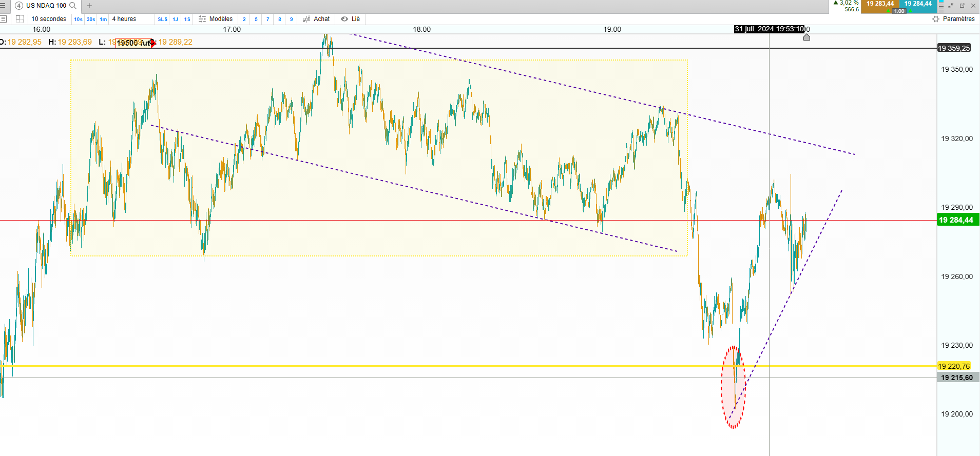Open the hamburger menu at top-left
This screenshot has height=456, width=980.
tap(3, 6)
